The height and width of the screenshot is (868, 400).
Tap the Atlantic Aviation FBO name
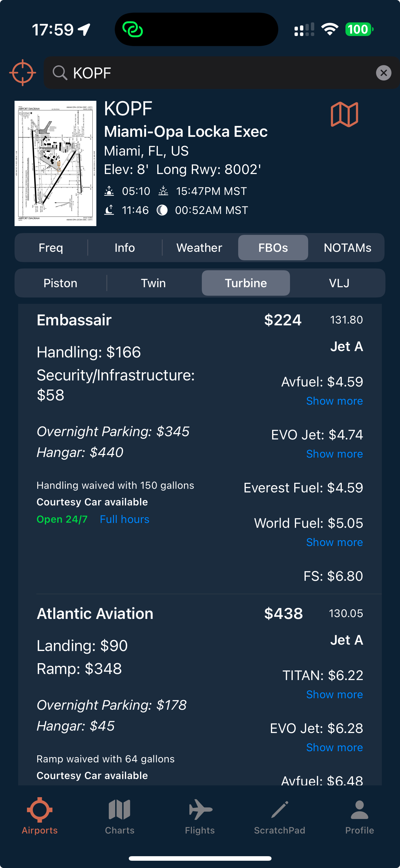95,613
